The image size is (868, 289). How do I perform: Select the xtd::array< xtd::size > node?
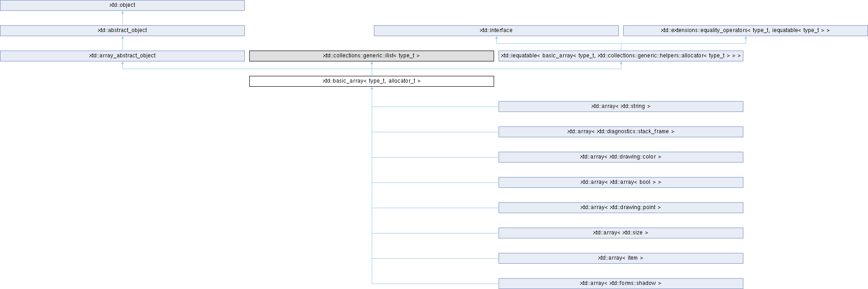click(621, 233)
